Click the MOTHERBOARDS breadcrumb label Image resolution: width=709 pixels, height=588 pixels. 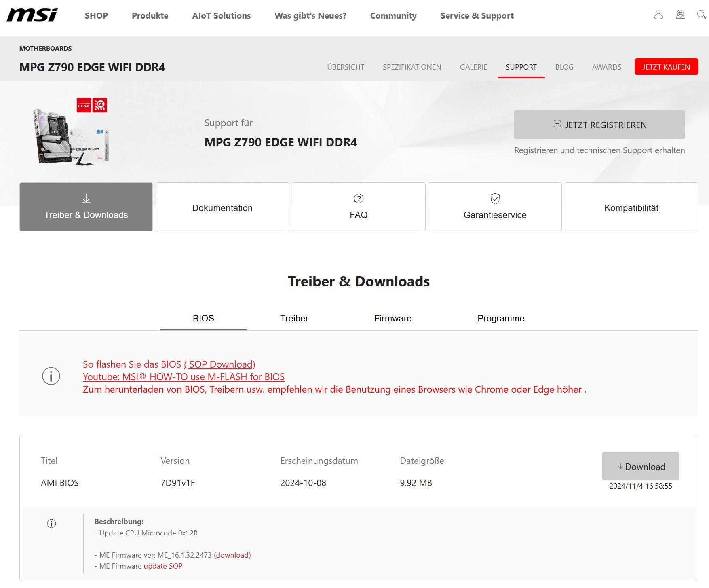tap(46, 48)
